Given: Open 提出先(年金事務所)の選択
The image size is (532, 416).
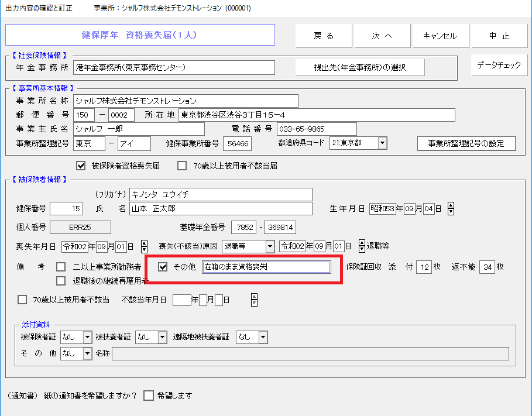Looking at the screenshot, I should tap(359, 67).
